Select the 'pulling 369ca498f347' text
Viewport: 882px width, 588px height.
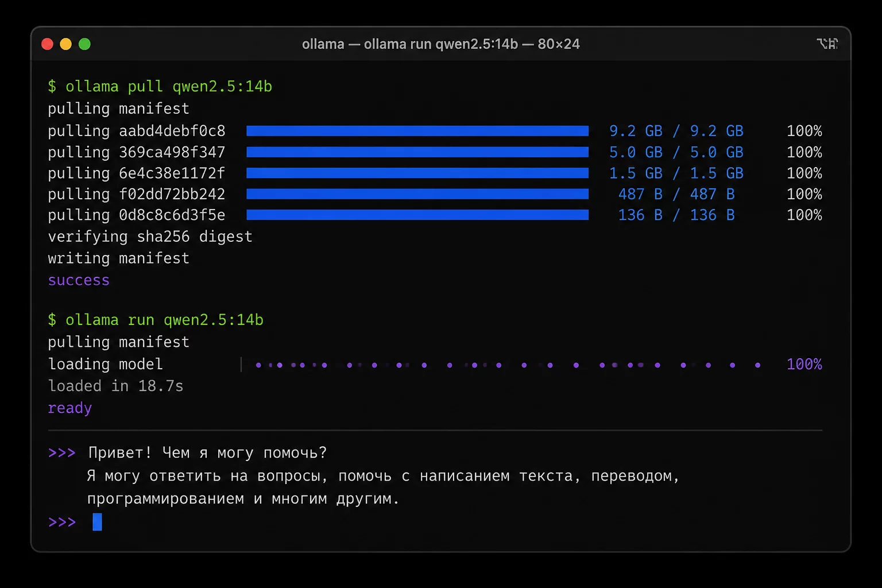click(137, 152)
